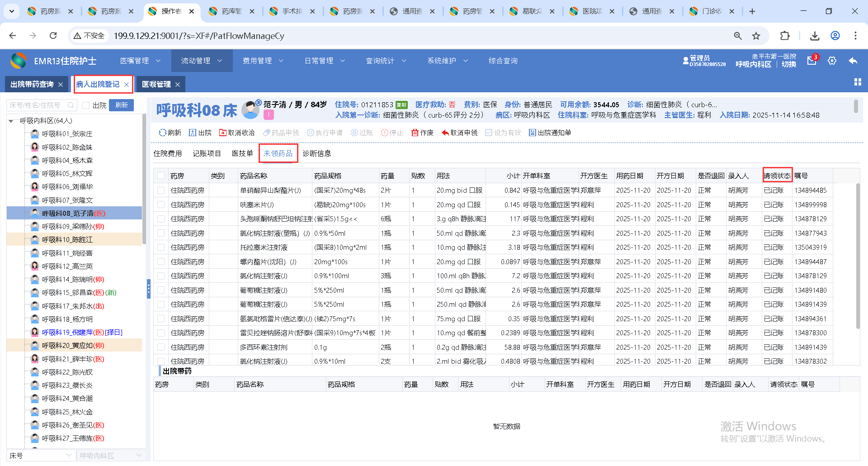Collapse the 呼吸内科区(64人) tree node
Screen dimensions: 868x466
(x=11, y=121)
